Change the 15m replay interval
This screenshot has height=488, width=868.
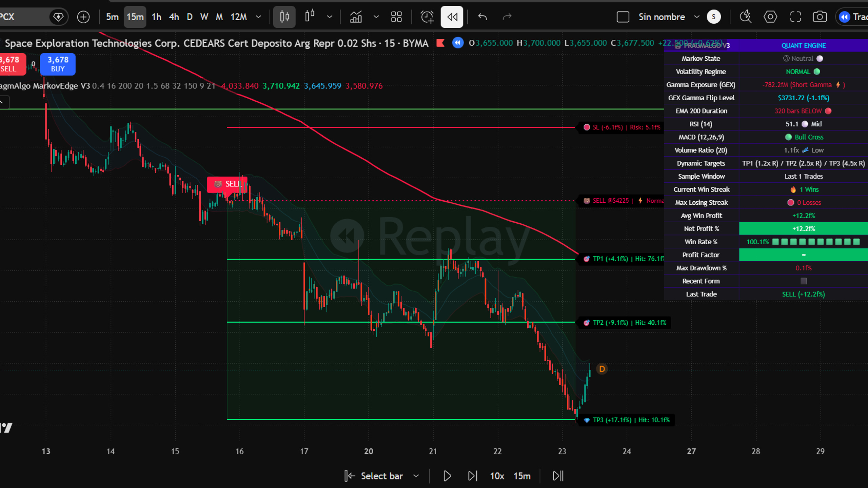point(522,476)
